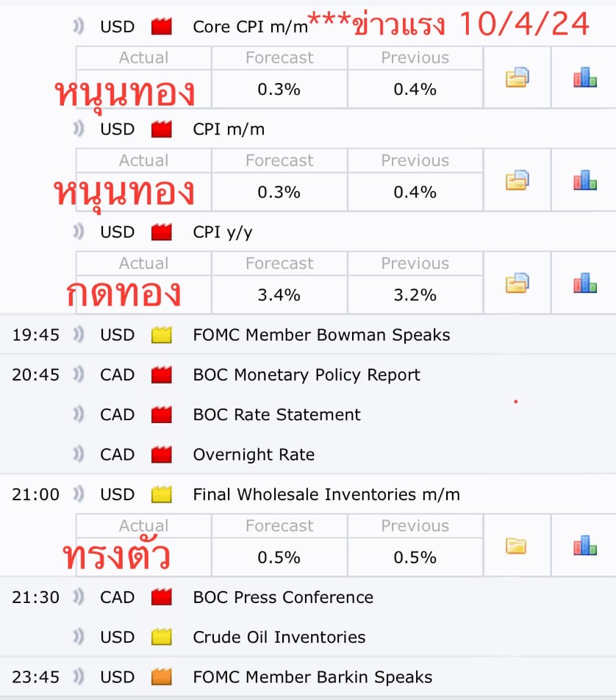Open the BOC Rate Statement event link

coord(276,415)
